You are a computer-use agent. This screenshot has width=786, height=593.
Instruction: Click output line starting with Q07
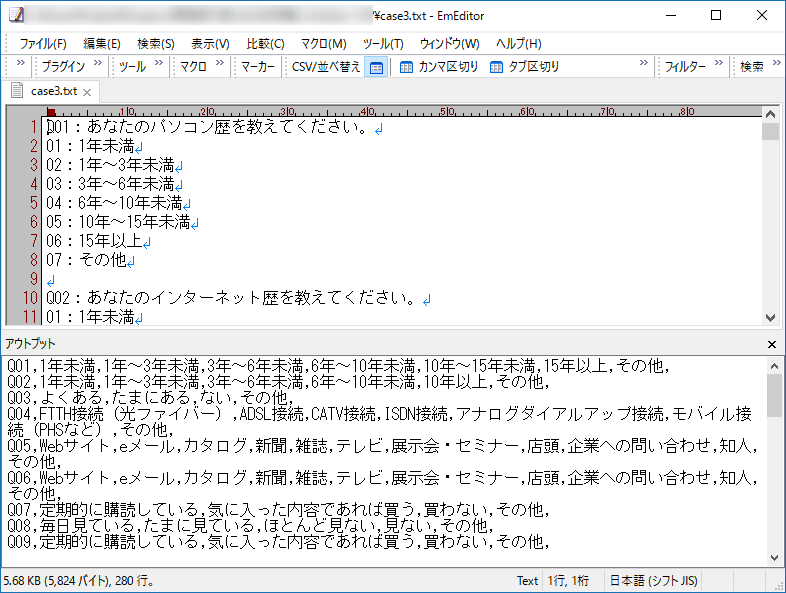(x=279, y=510)
